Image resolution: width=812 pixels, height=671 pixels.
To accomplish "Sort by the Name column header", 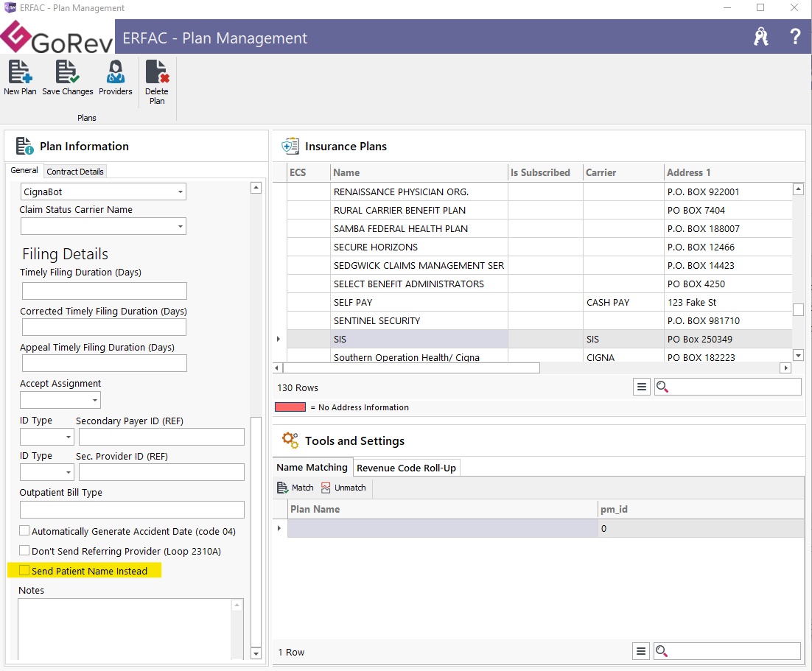I will point(419,172).
